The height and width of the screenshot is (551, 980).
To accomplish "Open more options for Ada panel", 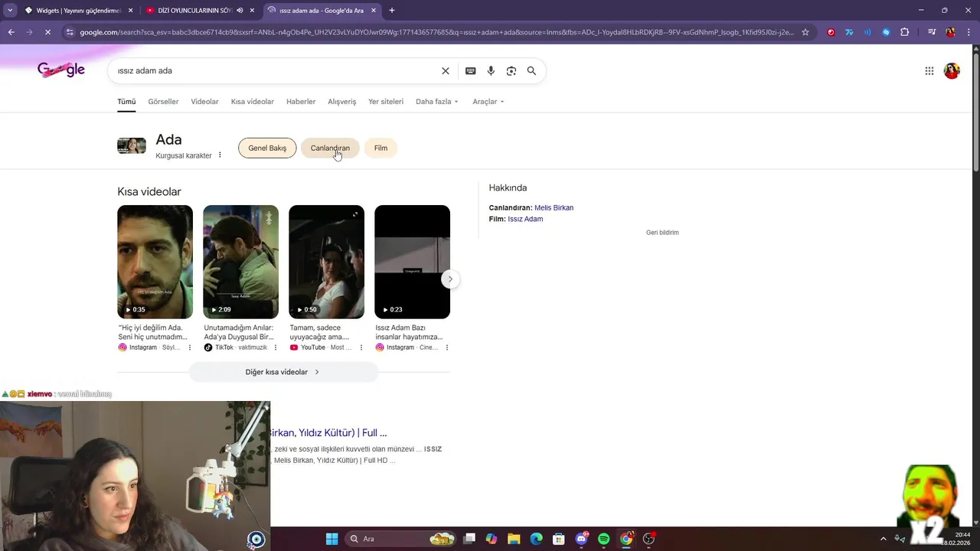I will 220,155.
